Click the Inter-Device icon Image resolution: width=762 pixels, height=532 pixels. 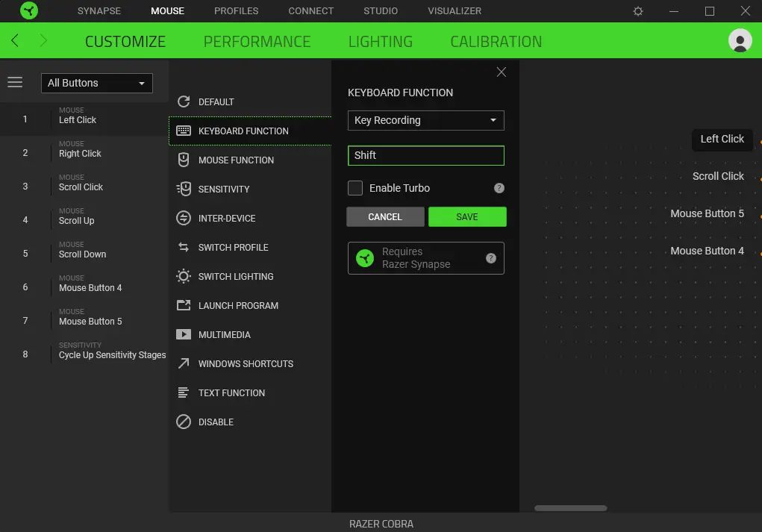point(183,218)
